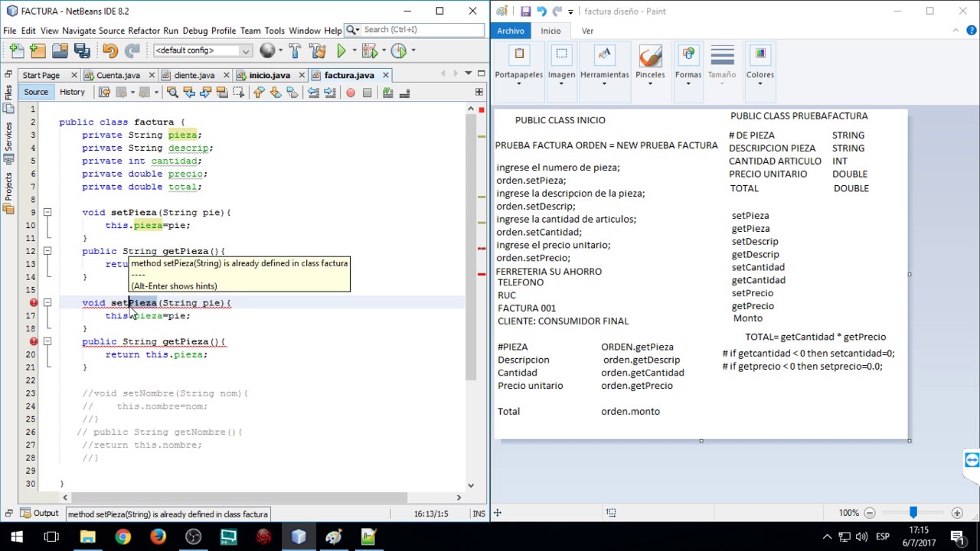Screen dimensions: 980x551
Task: Switch to the History view button
Action: pyautogui.click(x=72, y=92)
